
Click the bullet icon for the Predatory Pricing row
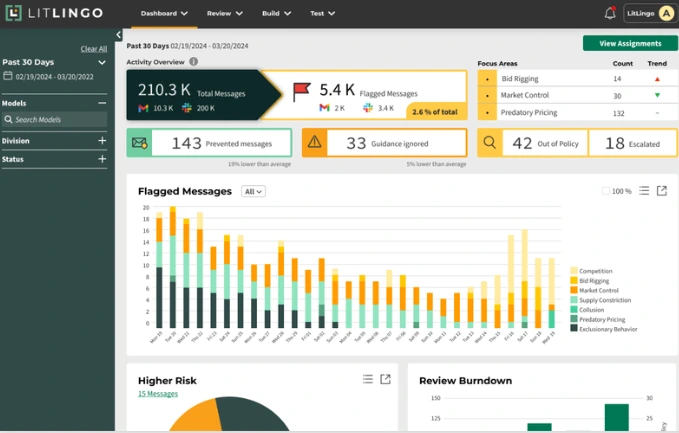tap(488, 113)
